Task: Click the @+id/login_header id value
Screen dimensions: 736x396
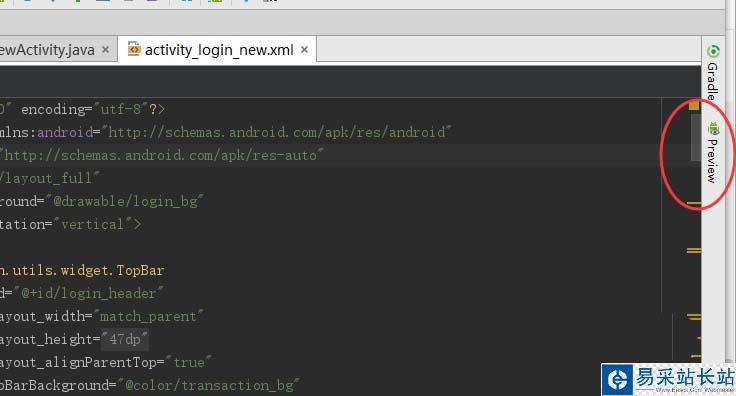Action: [x=88, y=293]
